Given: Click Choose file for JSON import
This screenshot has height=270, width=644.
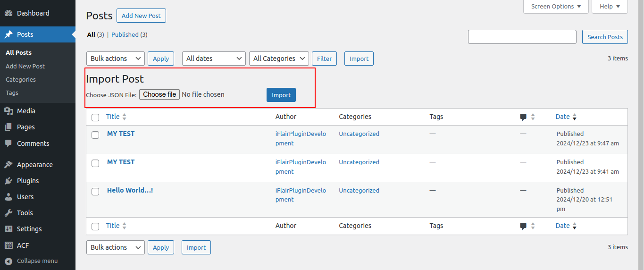Looking at the screenshot, I should (x=159, y=94).
